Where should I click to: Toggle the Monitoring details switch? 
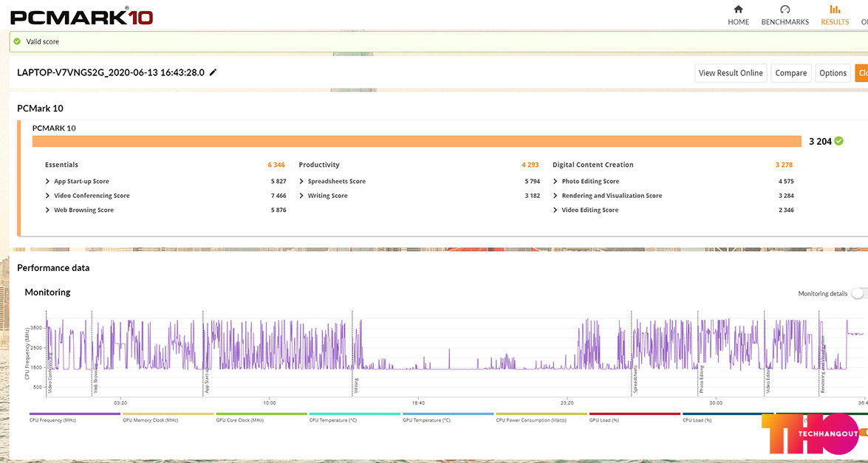[x=859, y=293]
